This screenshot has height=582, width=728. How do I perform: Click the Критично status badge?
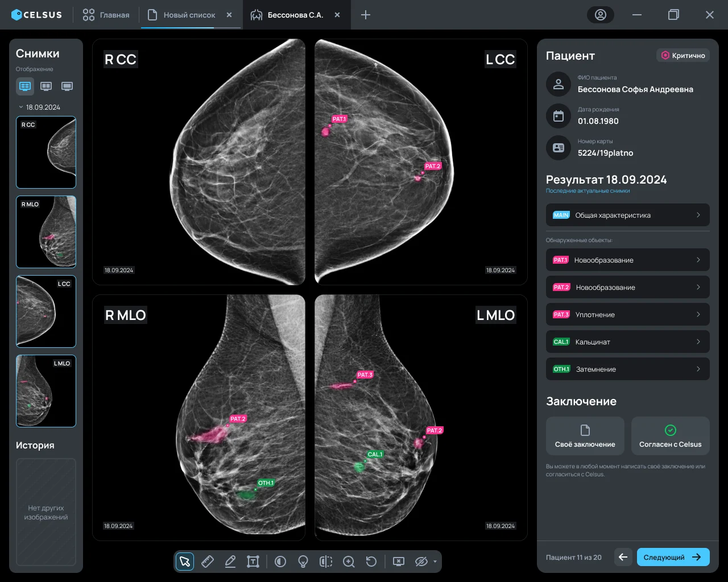tap(683, 55)
